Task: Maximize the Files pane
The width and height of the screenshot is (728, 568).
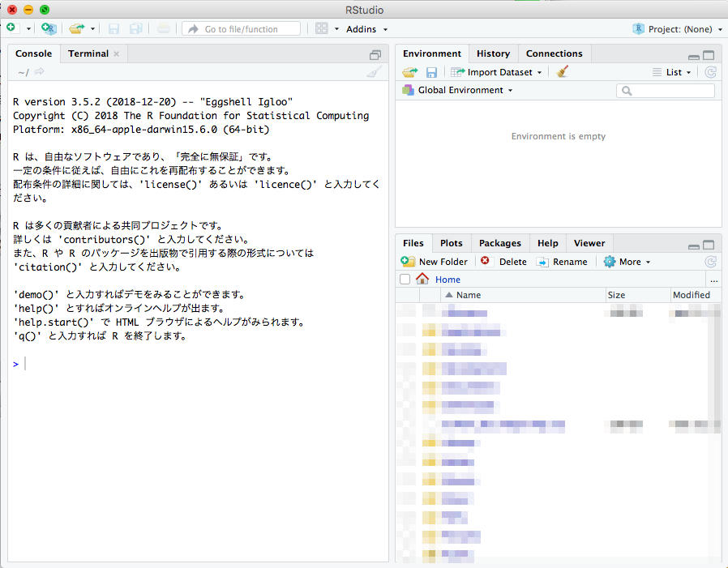Action: 709,245
